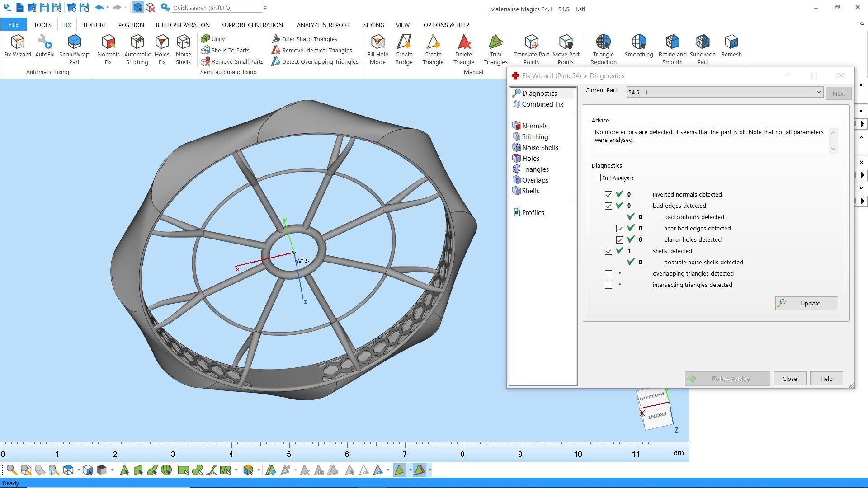Switch to the POSITION tab
The height and width of the screenshot is (488, 868).
tap(131, 25)
